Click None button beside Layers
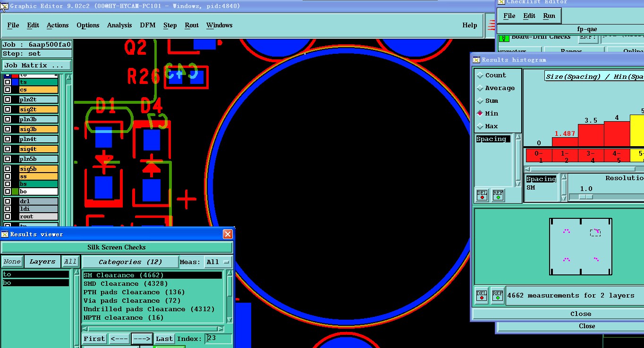Screen dimensions: 644x348 pyautogui.click(x=12, y=262)
